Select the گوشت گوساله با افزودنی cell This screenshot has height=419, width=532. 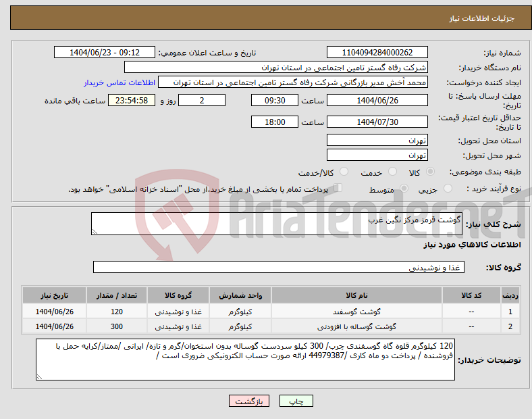tap(356, 326)
